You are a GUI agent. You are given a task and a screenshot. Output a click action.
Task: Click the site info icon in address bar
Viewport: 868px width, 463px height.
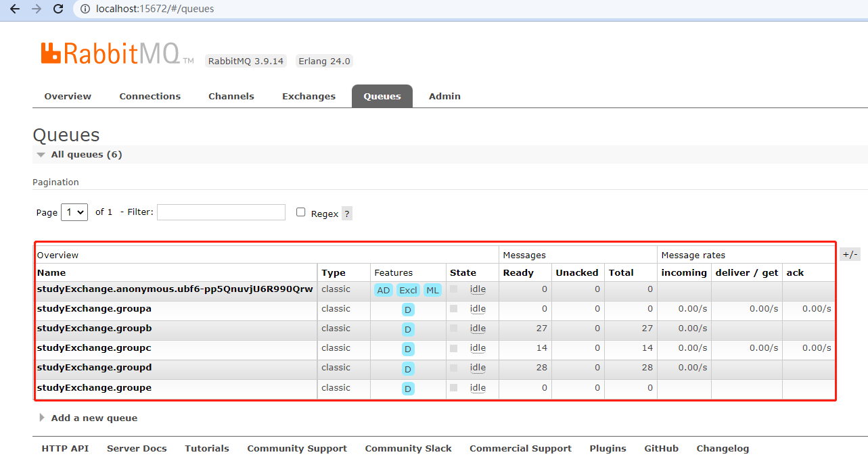click(x=85, y=9)
